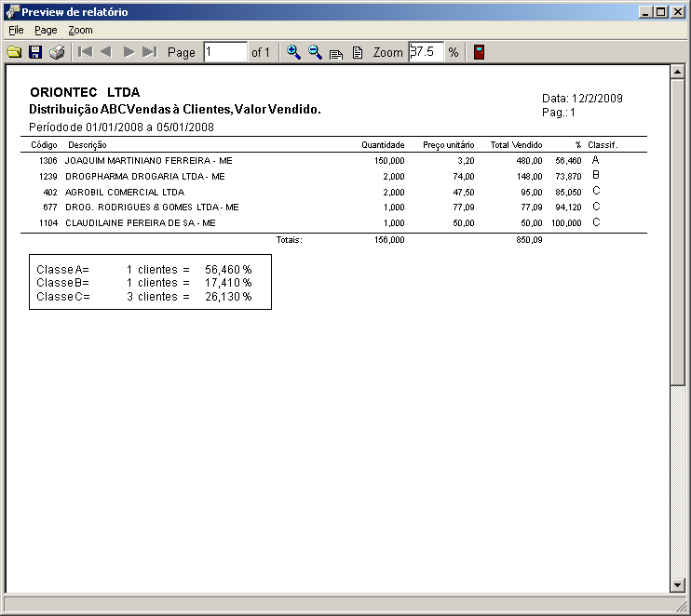Open report file with folder icon
The height and width of the screenshot is (616, 691).
[x=14, y=52]
